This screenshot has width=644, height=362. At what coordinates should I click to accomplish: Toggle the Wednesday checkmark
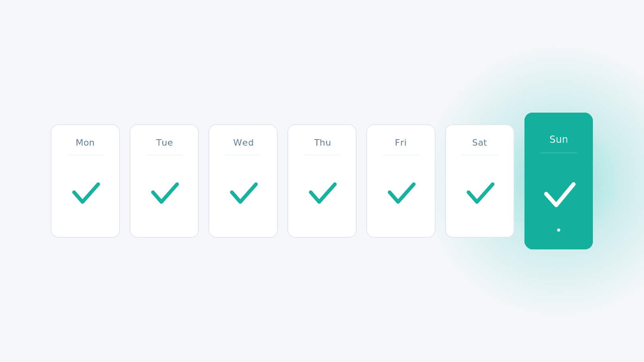pos(244,193)
